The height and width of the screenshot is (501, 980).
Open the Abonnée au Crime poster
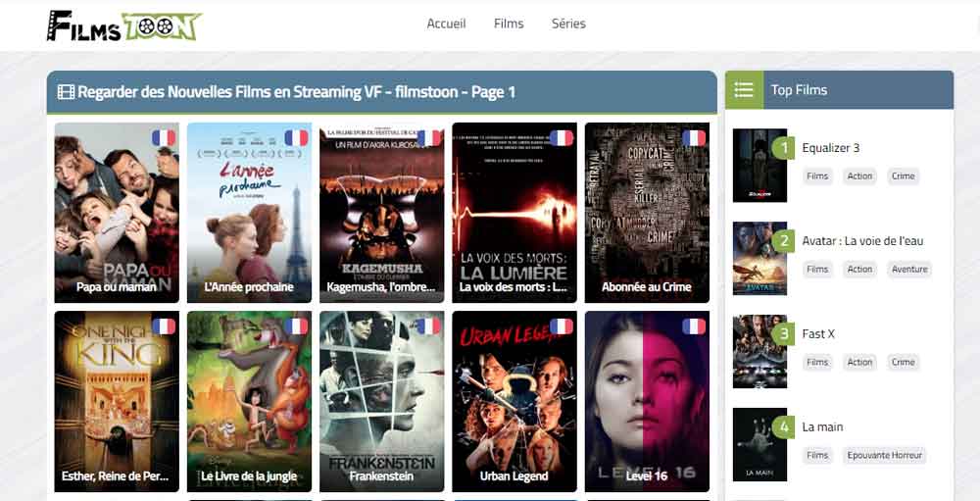pyautogui.click(x=647, y=213)
